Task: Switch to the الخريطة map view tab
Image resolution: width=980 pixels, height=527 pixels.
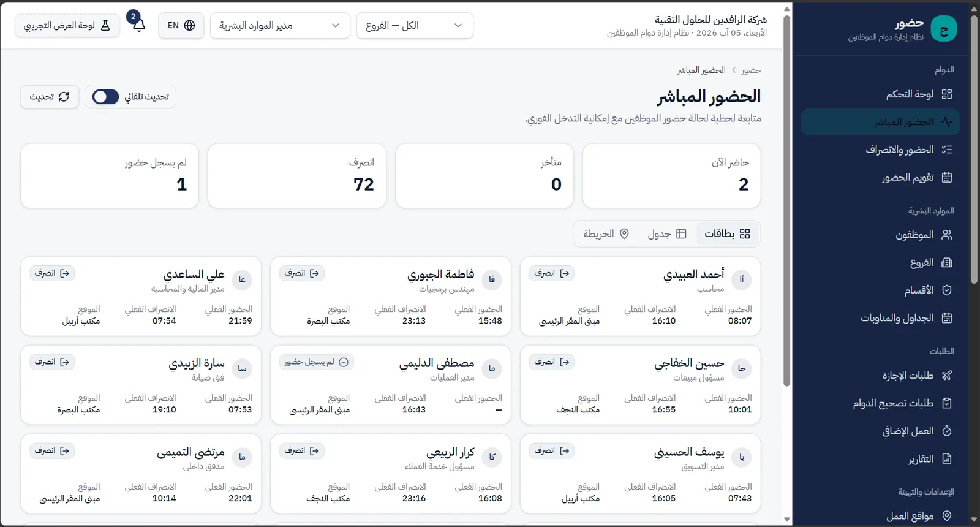Action: 606,233
